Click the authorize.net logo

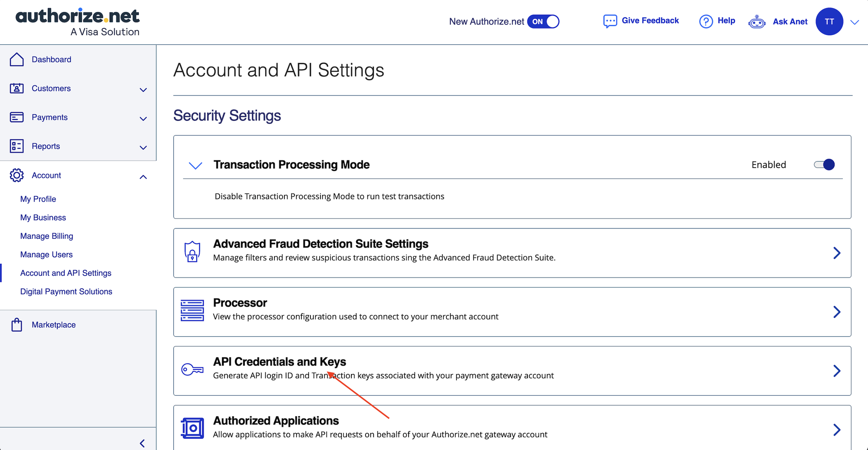[x=78, y=22]
